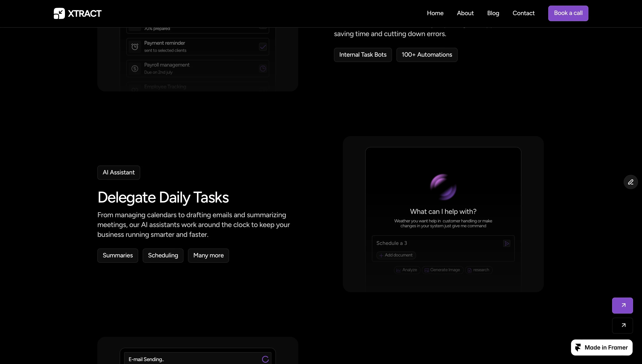This screenshot has width=642, height=364.
Task: Click the purple arrow button
Action: pos(623,306)
